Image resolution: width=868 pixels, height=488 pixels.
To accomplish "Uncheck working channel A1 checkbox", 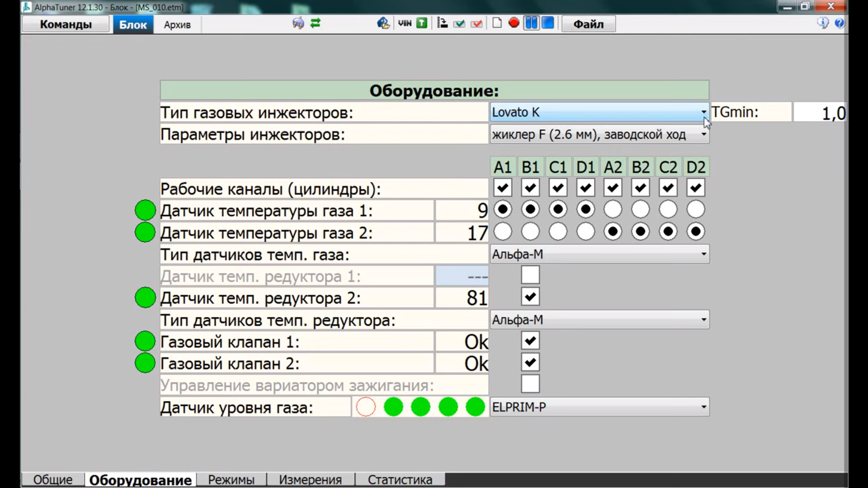I will pyautogui.click(x=503, y=188).
